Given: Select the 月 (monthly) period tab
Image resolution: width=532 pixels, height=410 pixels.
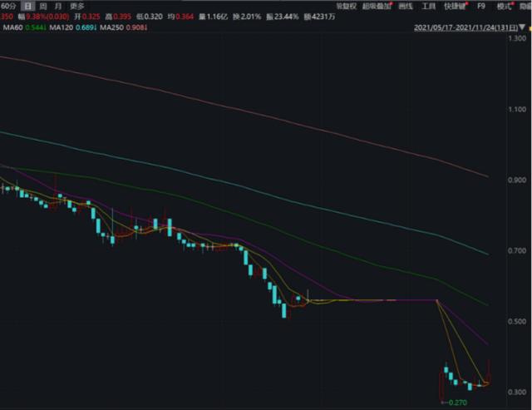Looking at the screenshot, I should click(x=58, y=6).
